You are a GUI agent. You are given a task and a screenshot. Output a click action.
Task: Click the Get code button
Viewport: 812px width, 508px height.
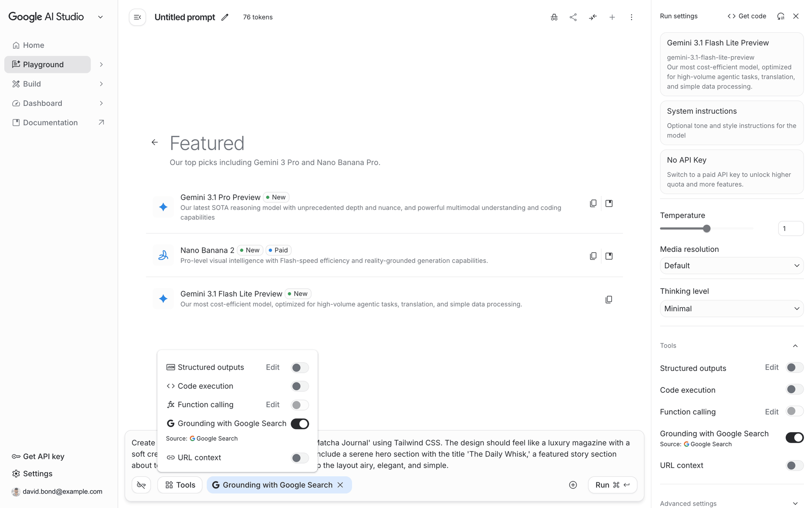[x=747, y=16]
